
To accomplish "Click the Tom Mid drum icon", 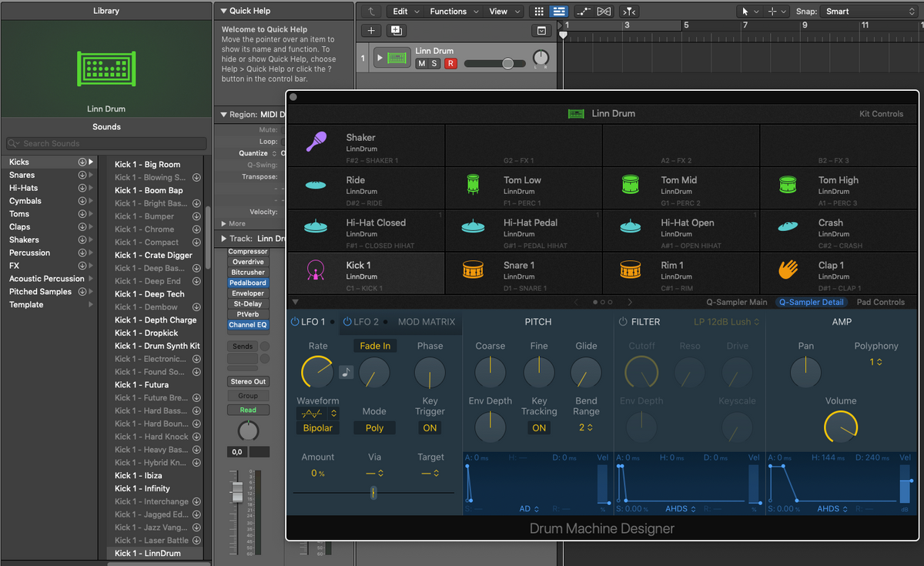I will click(x=630, y=185).
